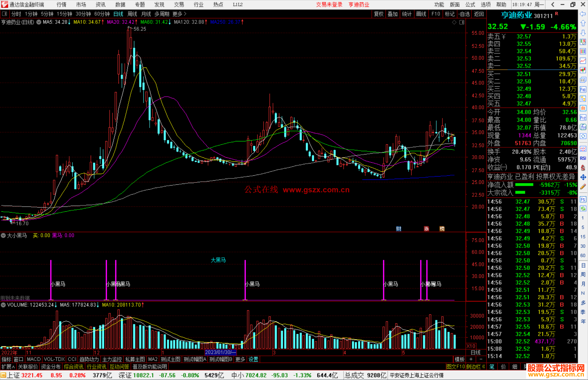
Task: Click the plus zoom-in button beside 模板
Action: [x=471, y=359]
